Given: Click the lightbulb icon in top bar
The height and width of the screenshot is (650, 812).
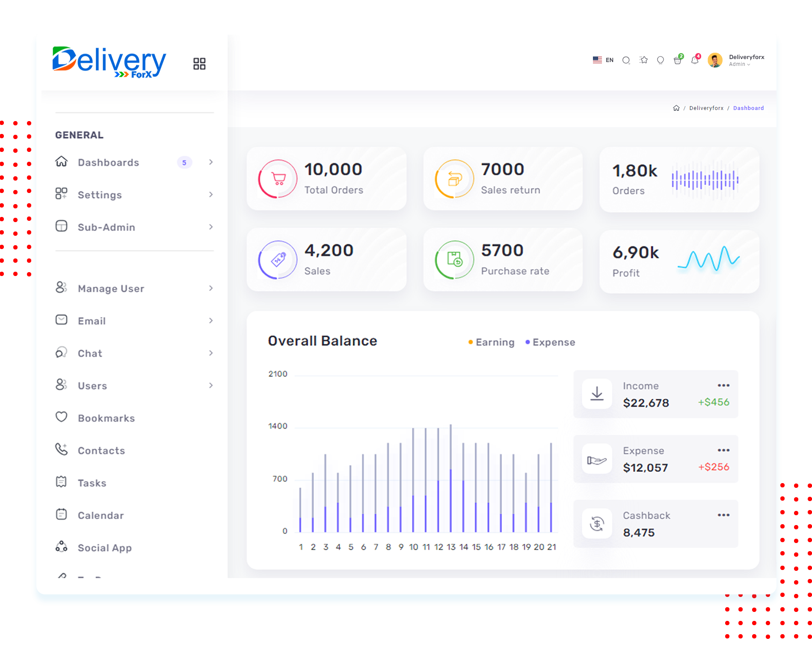Looking at the screenshot, I should click(661, 60).
